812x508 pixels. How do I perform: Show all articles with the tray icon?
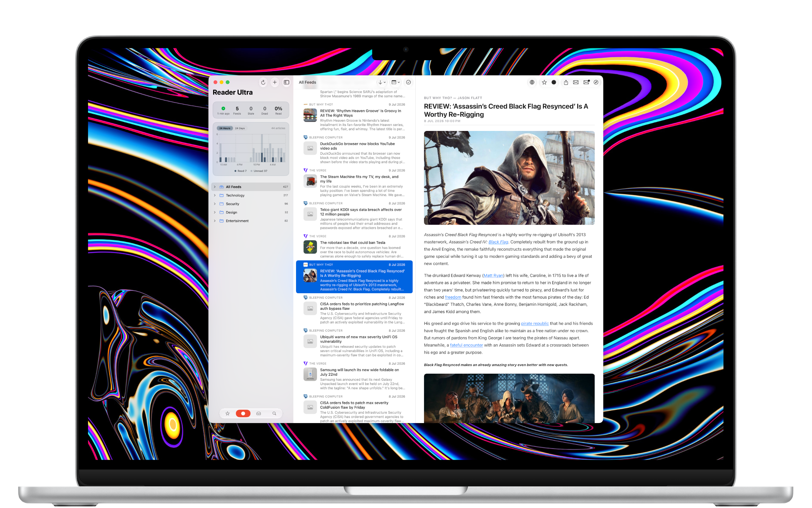pyautogui.click(x=259, y=413)
